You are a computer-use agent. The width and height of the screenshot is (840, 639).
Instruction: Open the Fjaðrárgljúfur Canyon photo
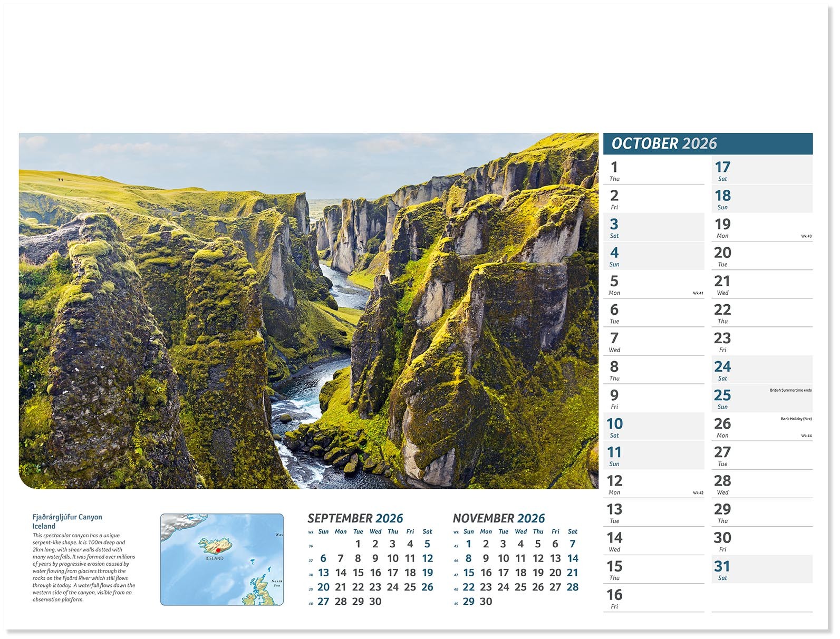[x=308, y=311]
